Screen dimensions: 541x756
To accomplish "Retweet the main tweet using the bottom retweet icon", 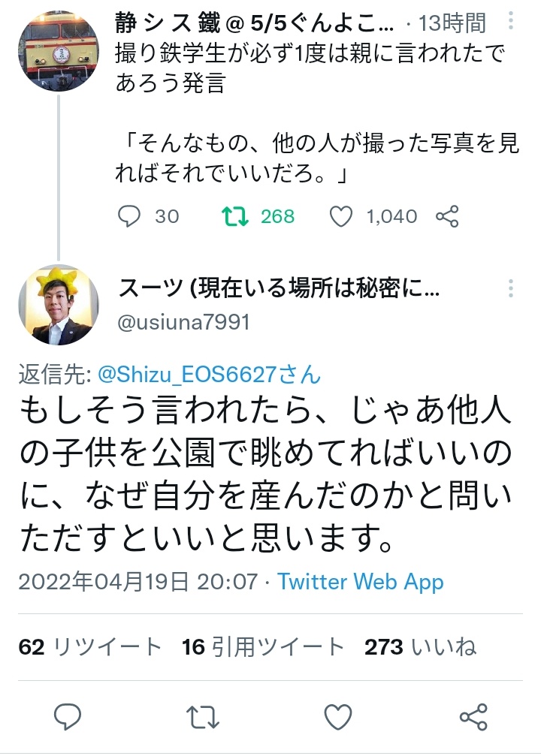I will point(203,716).
